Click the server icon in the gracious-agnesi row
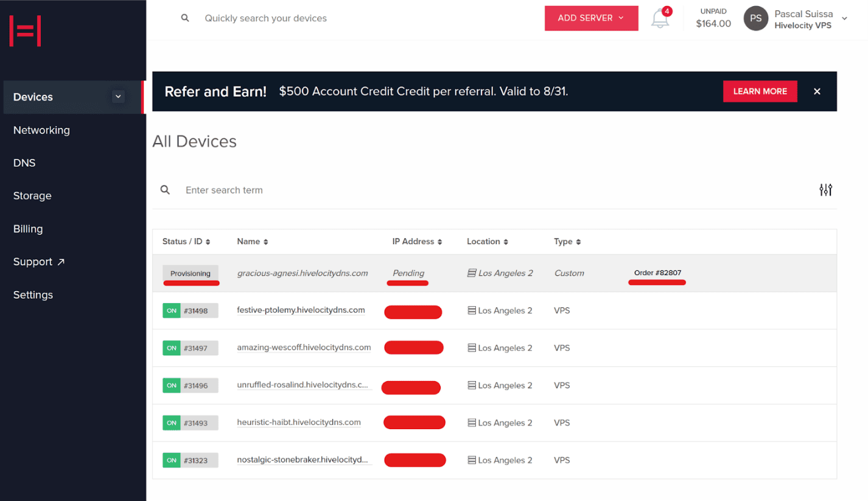 coord(471,273)
